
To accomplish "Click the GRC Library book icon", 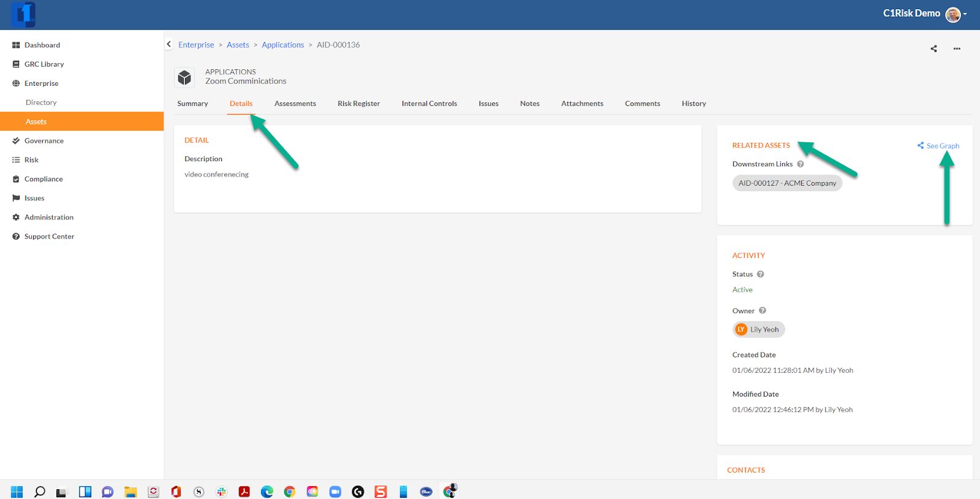I will coord(16,64).
